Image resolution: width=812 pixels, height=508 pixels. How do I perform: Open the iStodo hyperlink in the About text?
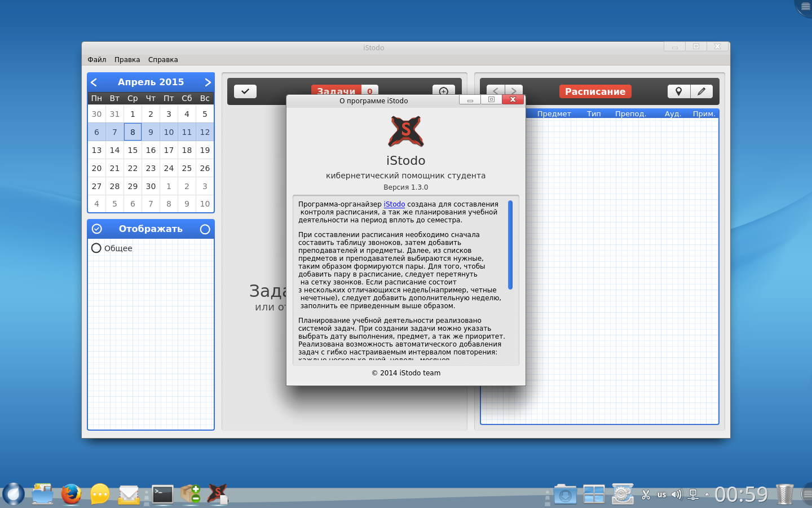click(x=394, y=204)
